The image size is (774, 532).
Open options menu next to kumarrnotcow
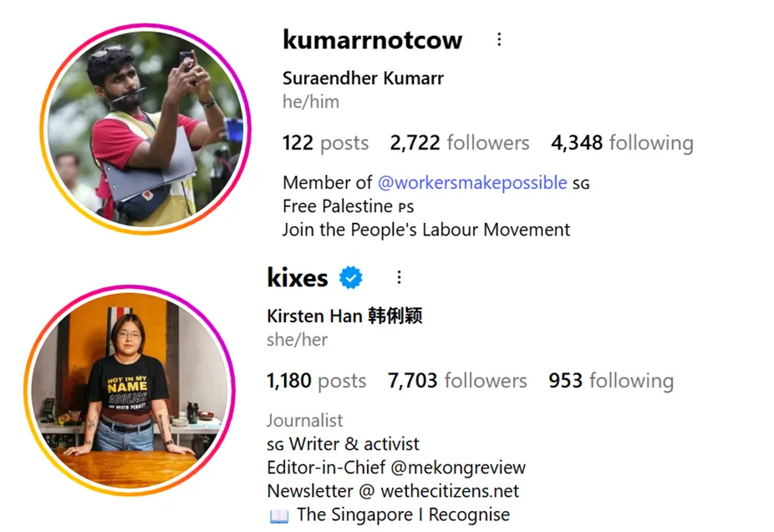point(499,39)
